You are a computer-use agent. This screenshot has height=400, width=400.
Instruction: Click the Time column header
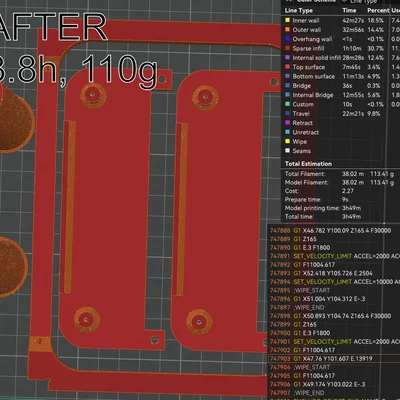tap(349, 11)
